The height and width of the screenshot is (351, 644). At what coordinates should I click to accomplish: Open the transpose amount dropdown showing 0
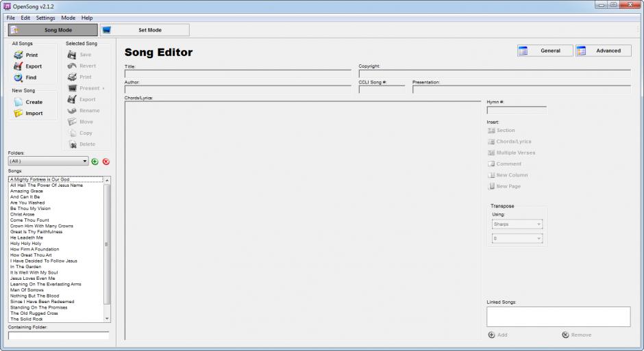[517, 238]
